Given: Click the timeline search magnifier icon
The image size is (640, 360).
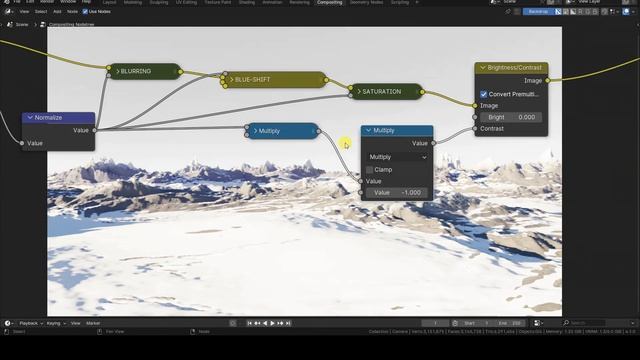Looking at the screenshot, I should [x=566, y=323].
